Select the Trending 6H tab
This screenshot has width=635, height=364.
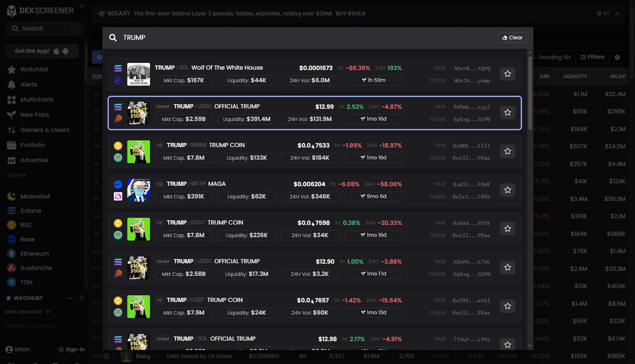pos(554,57)
